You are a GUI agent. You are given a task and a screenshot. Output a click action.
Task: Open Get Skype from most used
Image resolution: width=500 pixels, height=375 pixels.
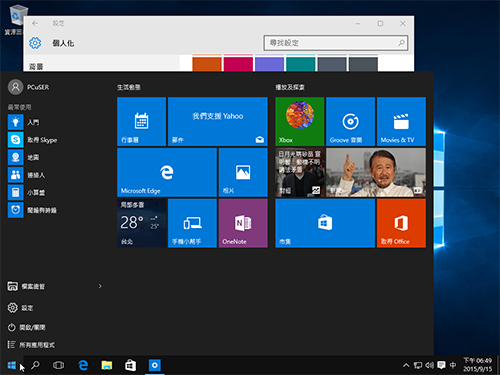click(33, 140)
